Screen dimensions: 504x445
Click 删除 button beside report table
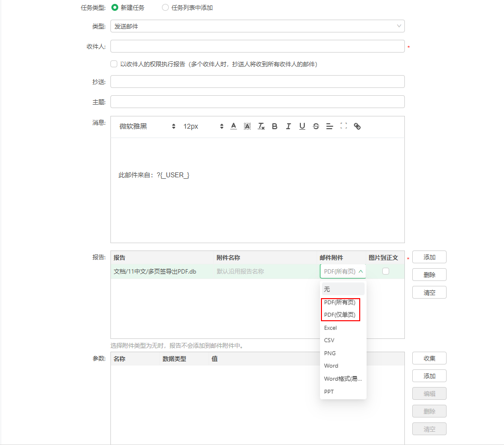point(429,275)
